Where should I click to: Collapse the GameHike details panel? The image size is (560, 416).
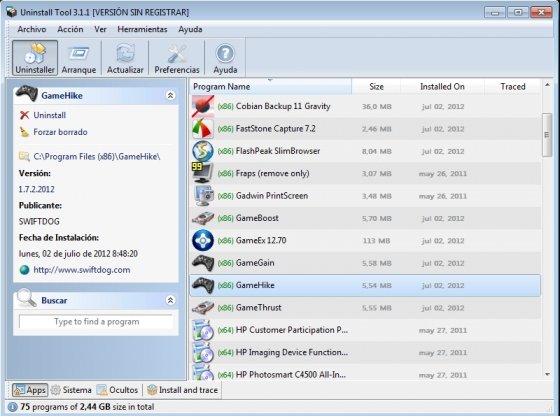point(170,95)
